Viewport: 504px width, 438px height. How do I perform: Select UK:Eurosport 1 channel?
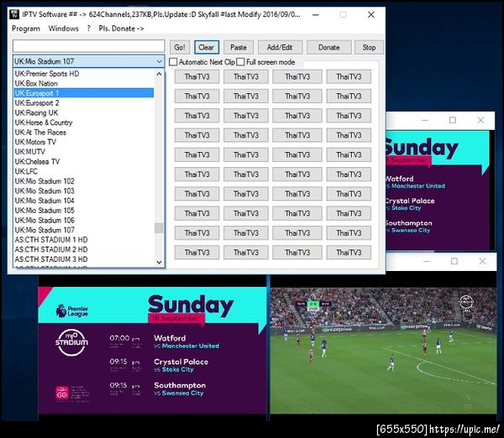pyautogui.click(x=84, y=93)
